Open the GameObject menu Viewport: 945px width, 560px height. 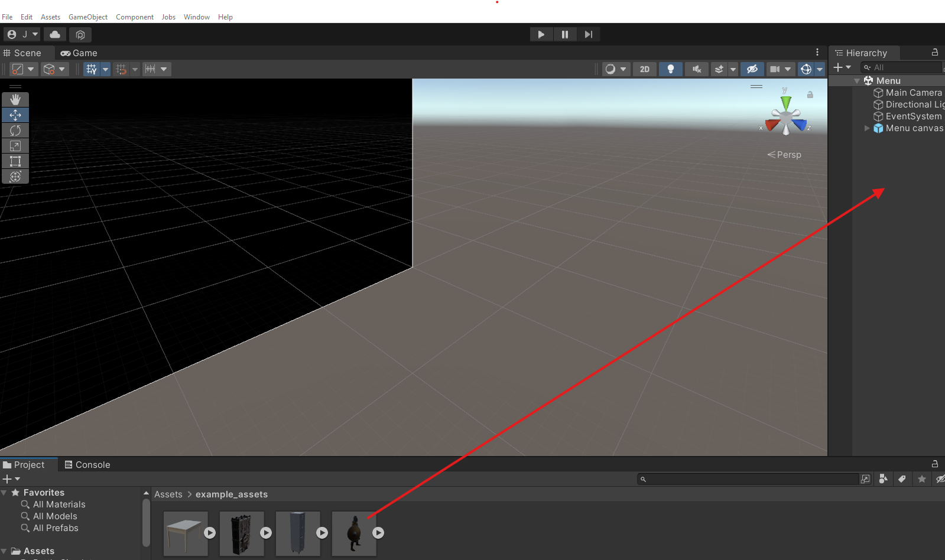pyautogui.click(x=88, y=17)
